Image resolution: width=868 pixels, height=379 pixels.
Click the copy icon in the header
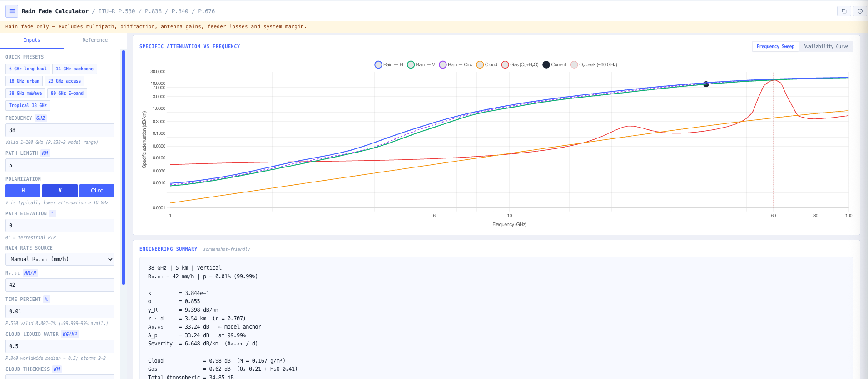844,11
